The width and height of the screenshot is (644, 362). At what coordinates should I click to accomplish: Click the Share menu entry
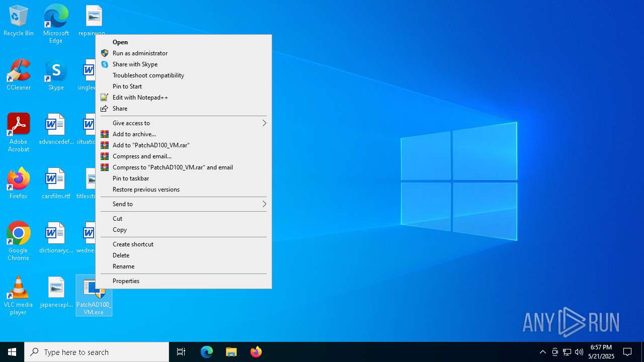[184, 109]
